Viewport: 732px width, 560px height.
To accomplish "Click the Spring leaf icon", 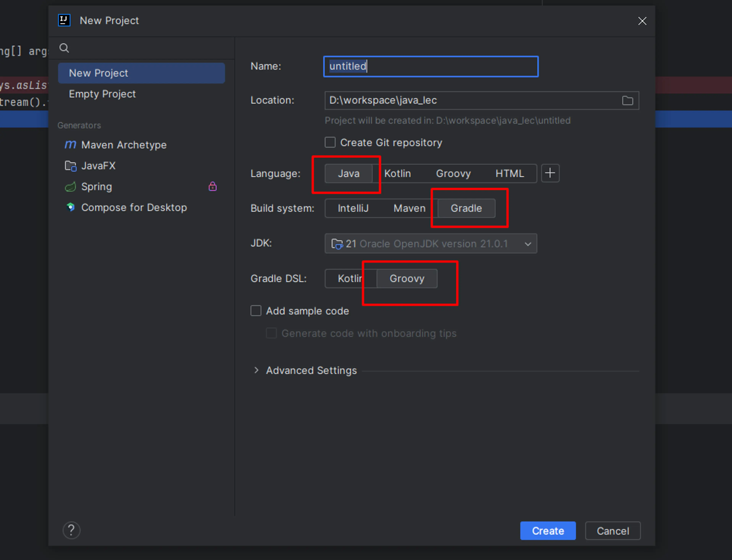I will coord(70,187).
